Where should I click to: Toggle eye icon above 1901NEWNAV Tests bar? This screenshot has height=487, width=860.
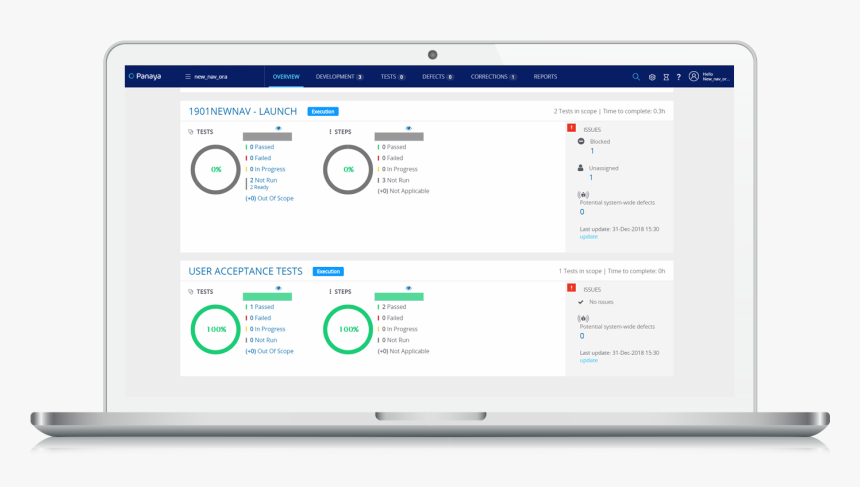[x=278, y=128]
